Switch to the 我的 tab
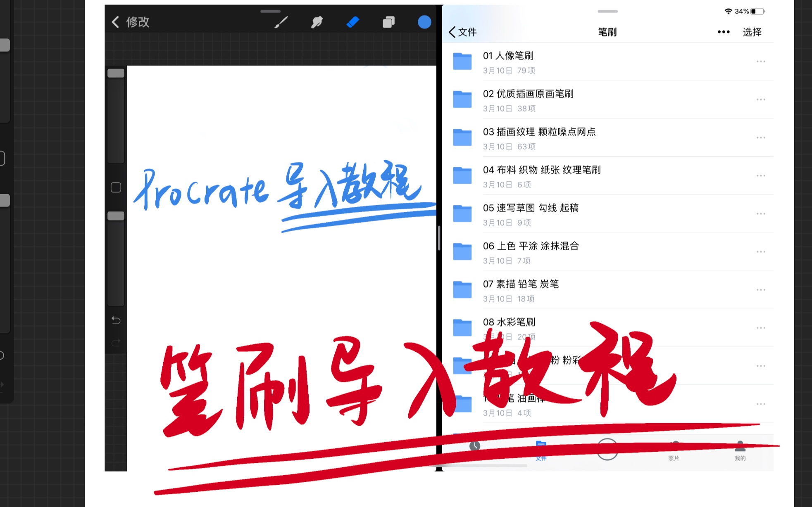 pyautogui.click(x=739, y=450)
